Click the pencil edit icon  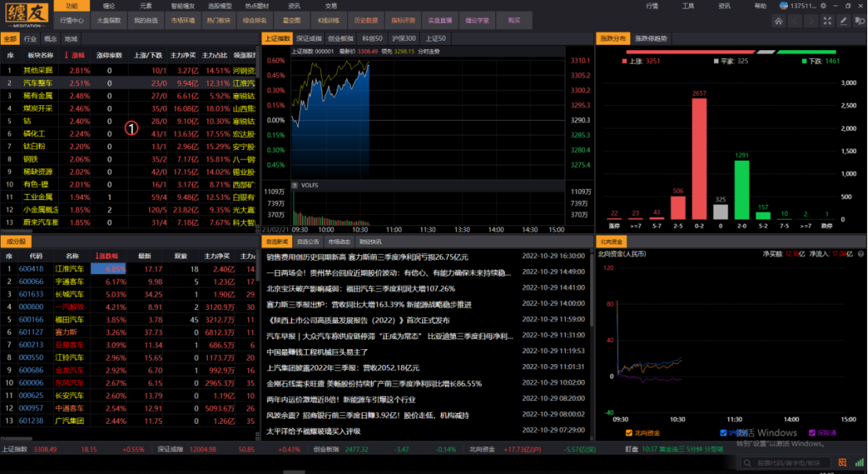point(844,20)
